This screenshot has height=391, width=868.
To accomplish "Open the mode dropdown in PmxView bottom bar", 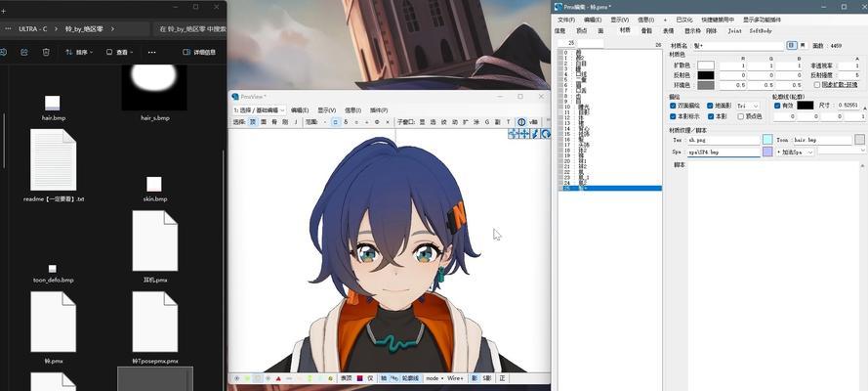I will [x=434, y=379].
